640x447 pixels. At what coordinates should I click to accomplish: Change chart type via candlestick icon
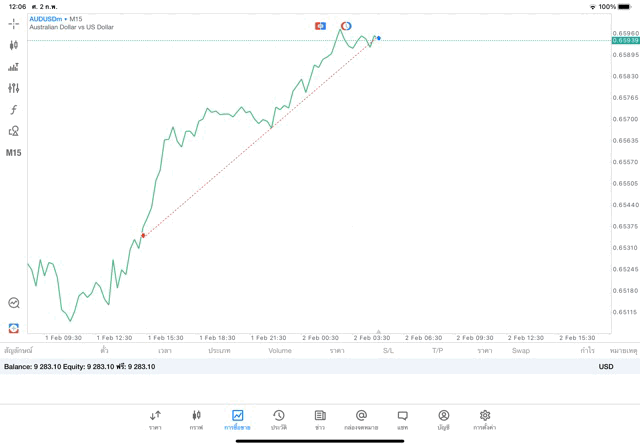pos(13,45)
